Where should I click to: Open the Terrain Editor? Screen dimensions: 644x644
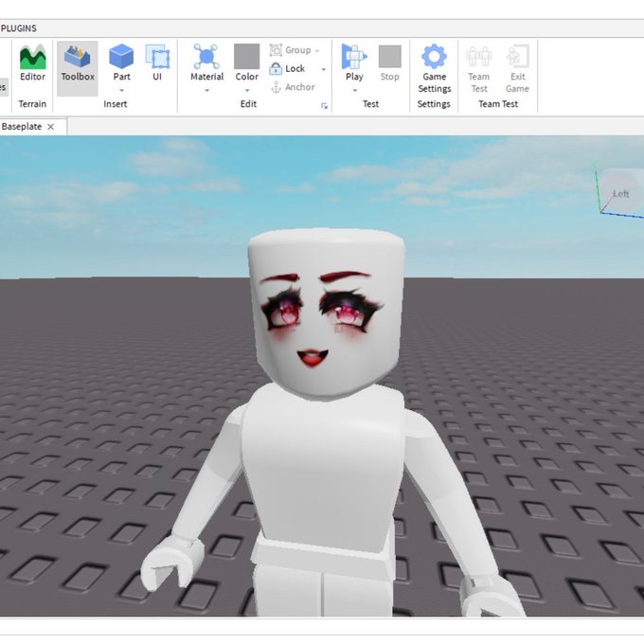pyautogui.click(x=32, y=64)
